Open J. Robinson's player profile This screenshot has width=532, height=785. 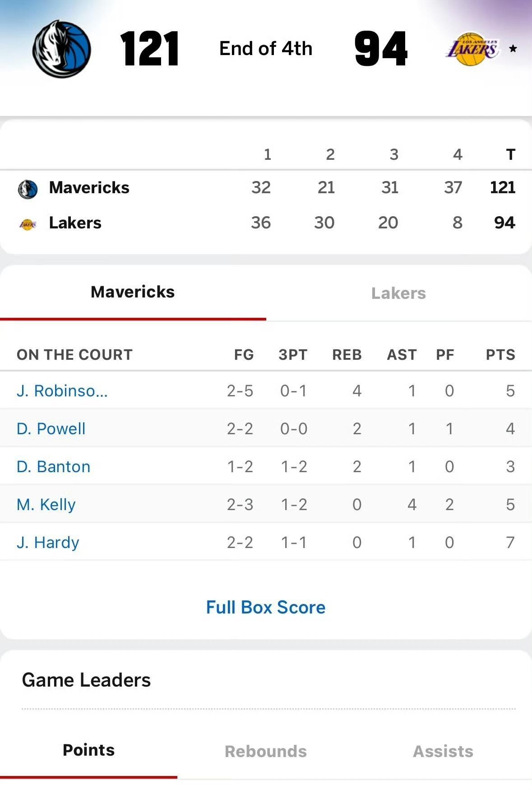pyautogui.click(x=62, y=391)
